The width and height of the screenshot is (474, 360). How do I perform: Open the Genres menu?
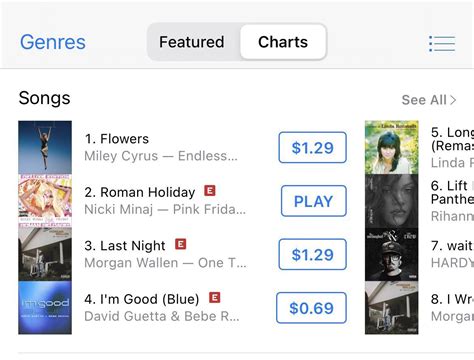click(x=53, y=42)
